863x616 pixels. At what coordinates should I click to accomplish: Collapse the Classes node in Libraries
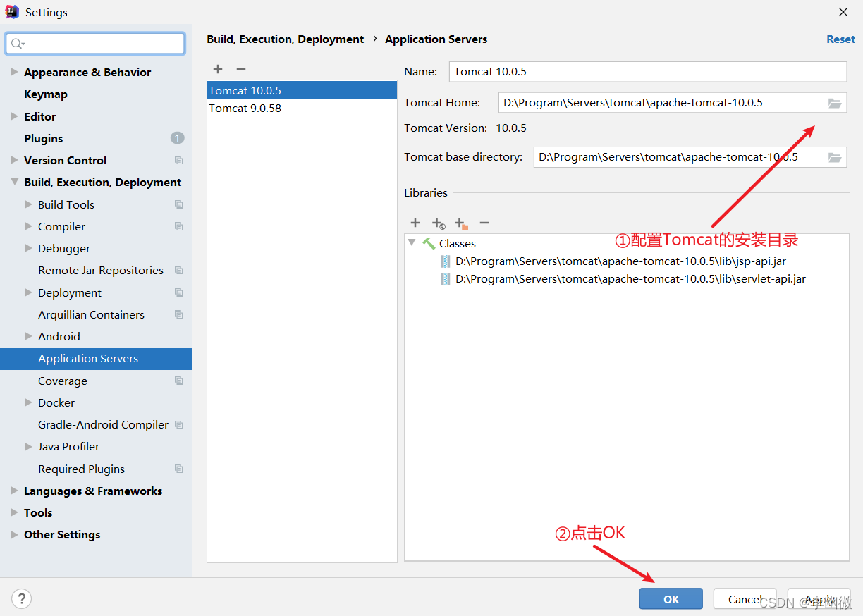click(x=412, y=242)
